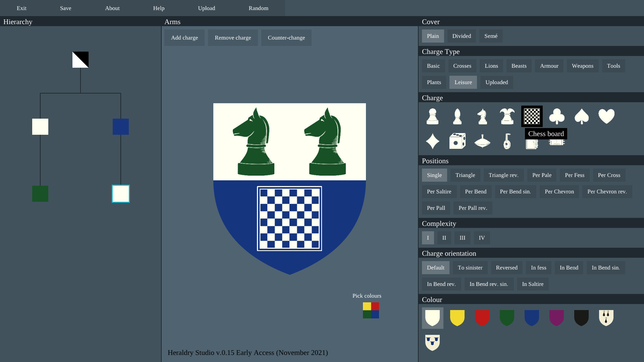This screenshot has height=362, width=644.
Task: Choose the dice charge icon
Action: pos(457,141)
